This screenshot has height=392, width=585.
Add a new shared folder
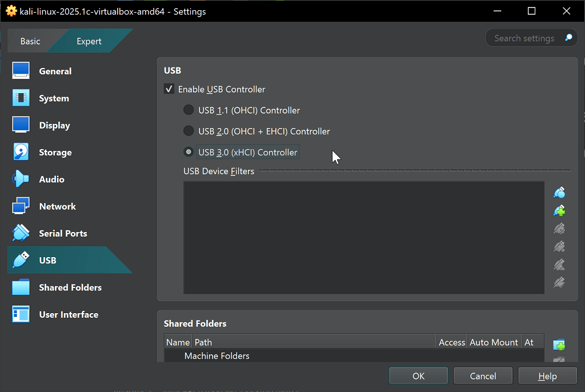[x=559, y=345]
